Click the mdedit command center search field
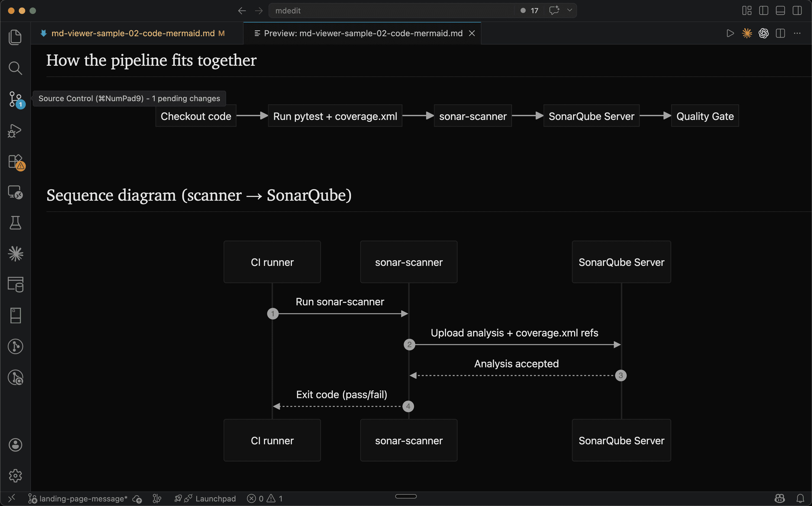The image size is (812, 506). 392,11
